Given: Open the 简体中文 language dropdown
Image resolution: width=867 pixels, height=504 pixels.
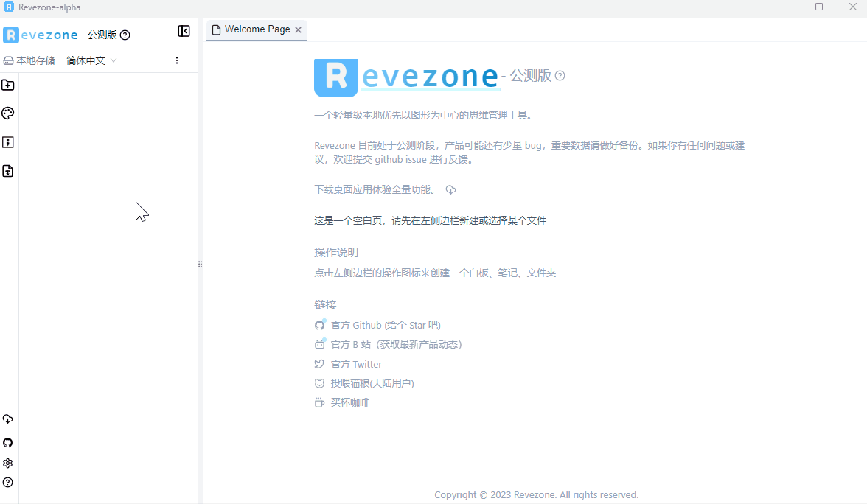Looking at the screenshot, I should point(90,60).
